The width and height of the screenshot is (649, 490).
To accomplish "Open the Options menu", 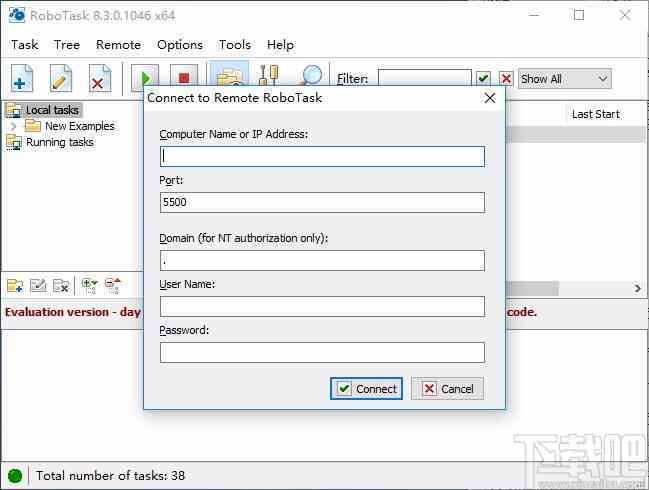I will pyautogui.click(x=180, y=45).
